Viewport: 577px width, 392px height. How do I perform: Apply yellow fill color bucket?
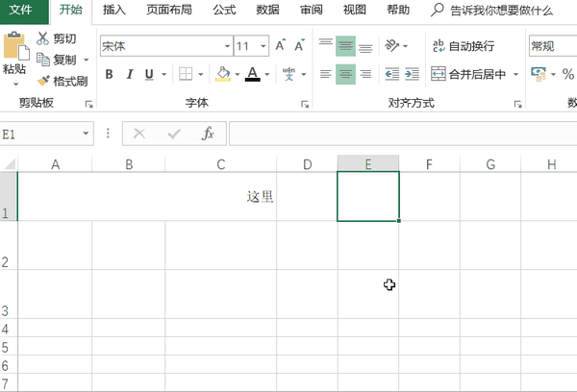tap(223, 74)
